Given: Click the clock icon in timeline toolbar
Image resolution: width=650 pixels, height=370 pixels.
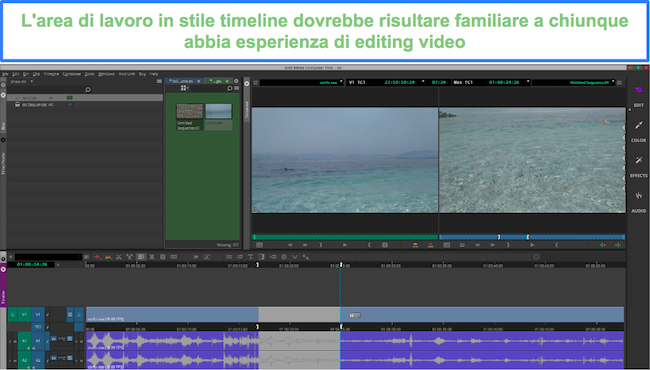Looking at the screenshot, I should tap(284, 257).
